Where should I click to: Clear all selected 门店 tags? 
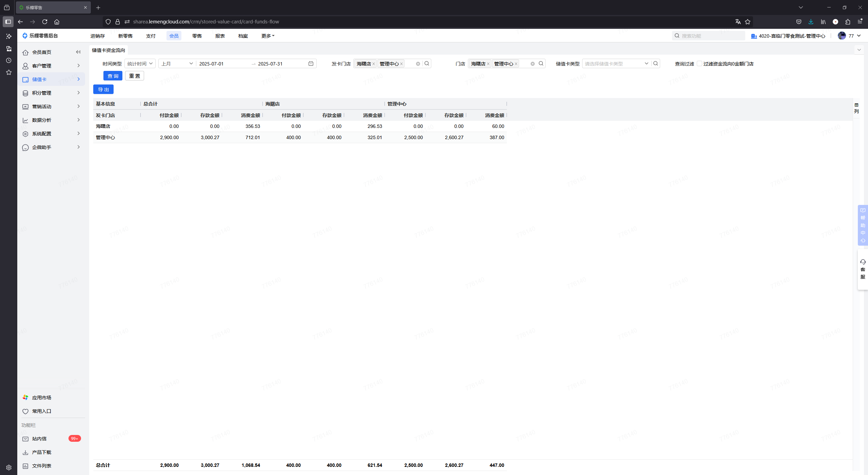[533, 64]
